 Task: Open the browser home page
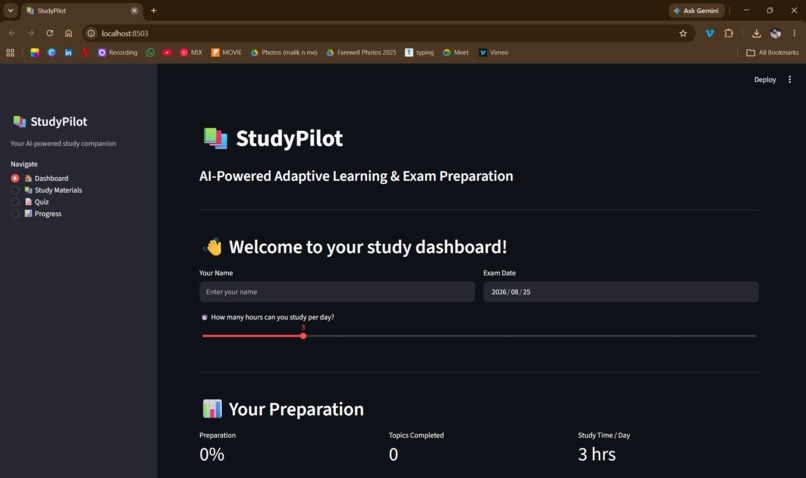(68, 33)
